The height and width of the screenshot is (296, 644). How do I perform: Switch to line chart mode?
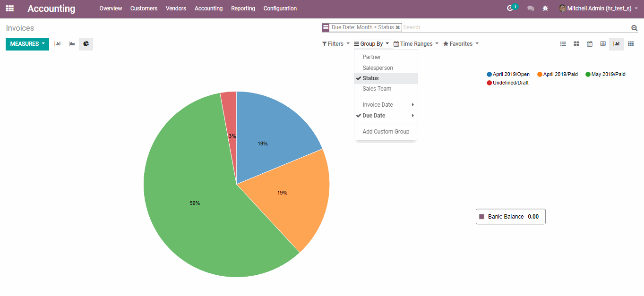pyautogui.click(x=72, y=44)
